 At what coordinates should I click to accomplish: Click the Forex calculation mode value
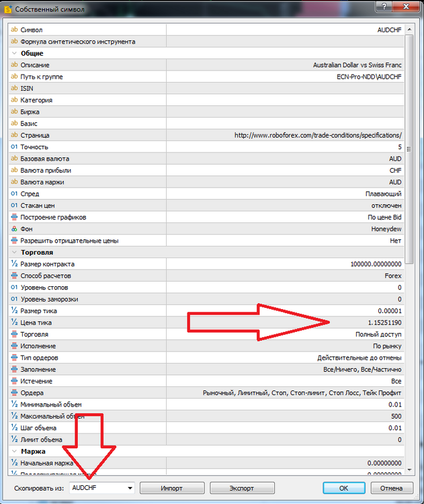pyautogui.click(x=393, y=276)
